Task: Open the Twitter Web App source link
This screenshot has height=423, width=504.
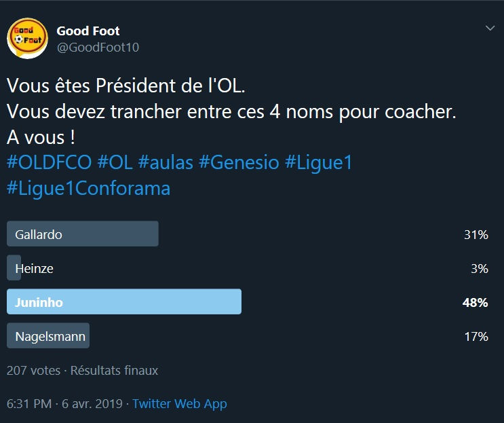Action: coord(180,404)
